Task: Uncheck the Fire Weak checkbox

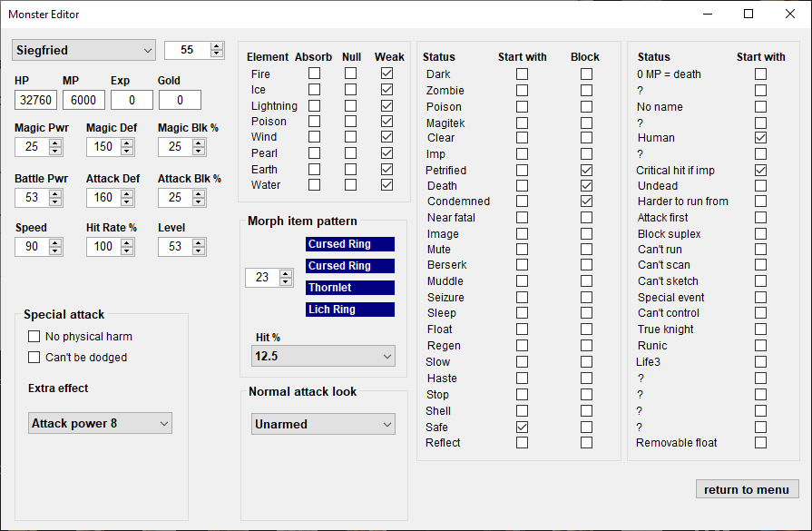Action: (386, 74)
